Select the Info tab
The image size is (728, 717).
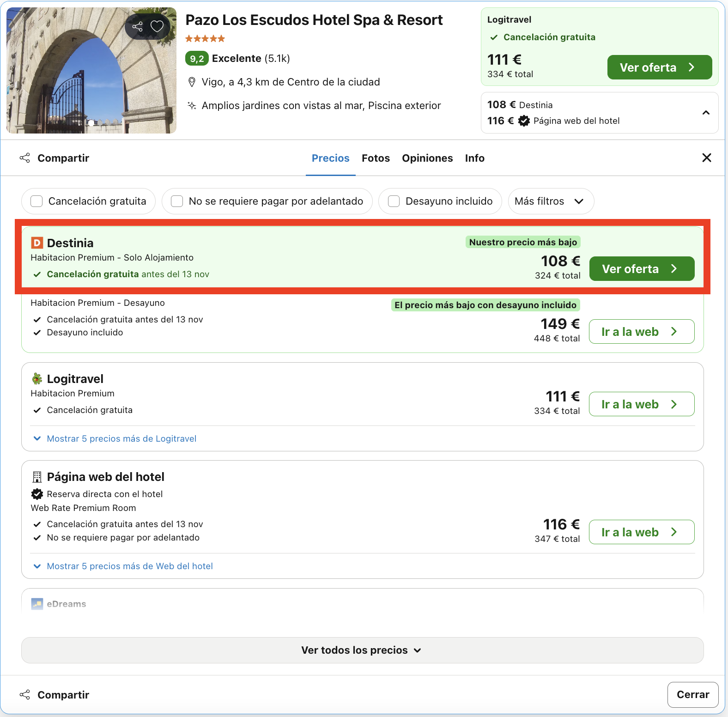tap(475, 158)
